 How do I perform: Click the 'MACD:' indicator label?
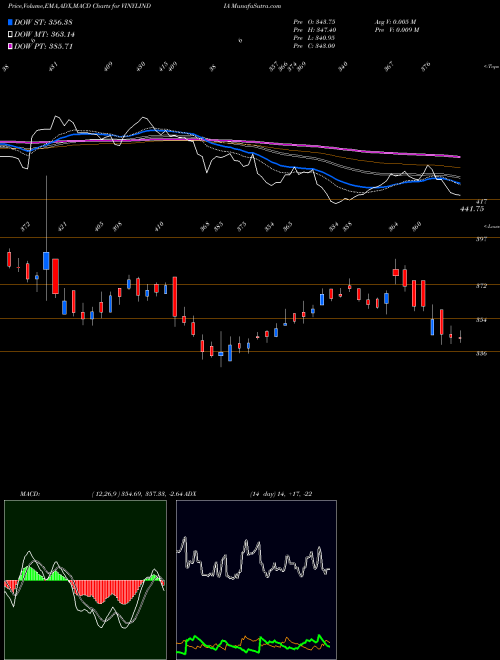coord(30,494)
